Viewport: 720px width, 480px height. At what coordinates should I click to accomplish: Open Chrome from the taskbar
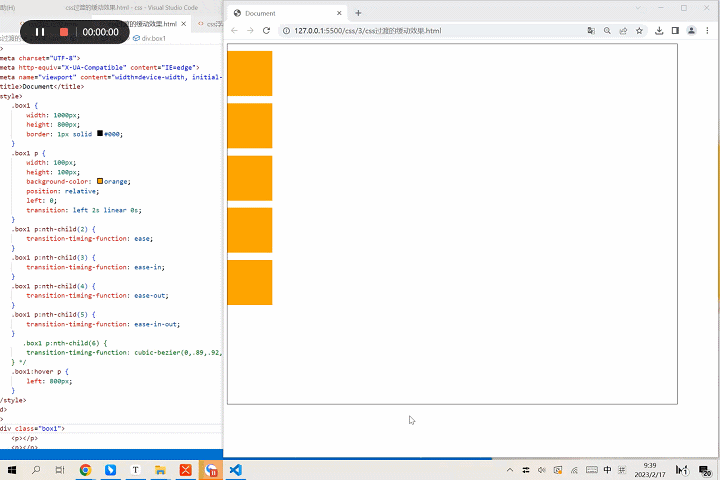point(85,470)
